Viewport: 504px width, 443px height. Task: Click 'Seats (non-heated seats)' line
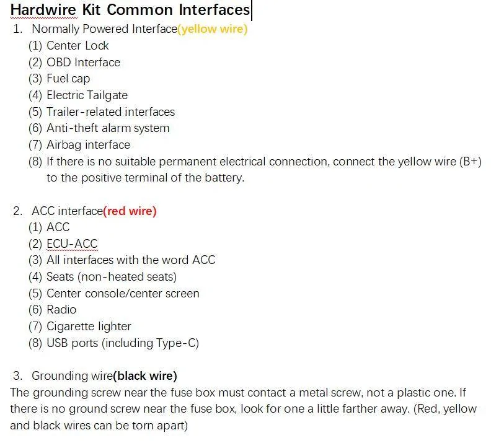pos(112,276)
